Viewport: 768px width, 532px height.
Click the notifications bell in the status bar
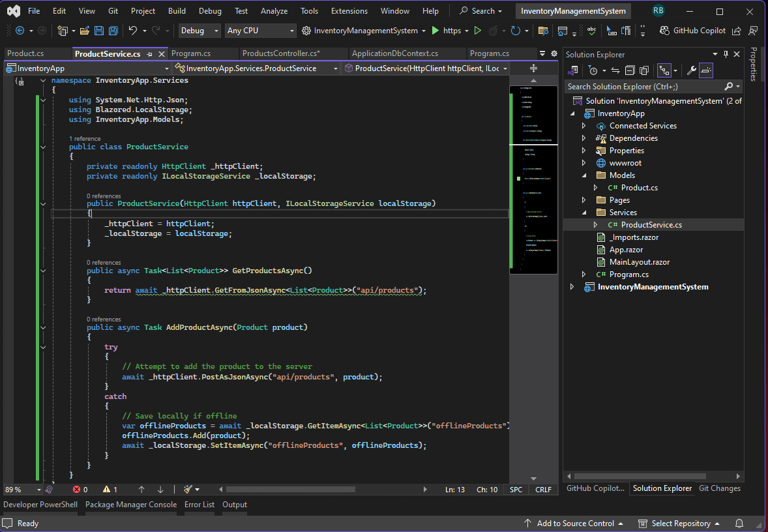(739, 523)
